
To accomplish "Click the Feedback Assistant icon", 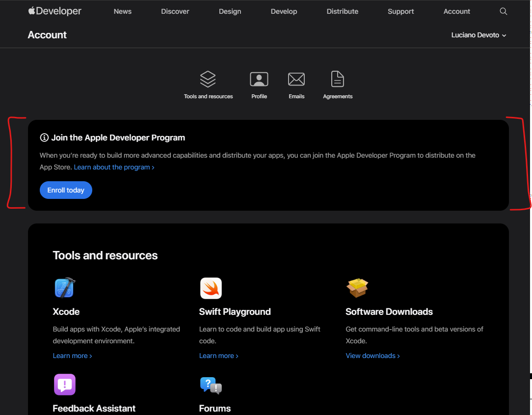I will pyautogui.click(x=64, y=385).
